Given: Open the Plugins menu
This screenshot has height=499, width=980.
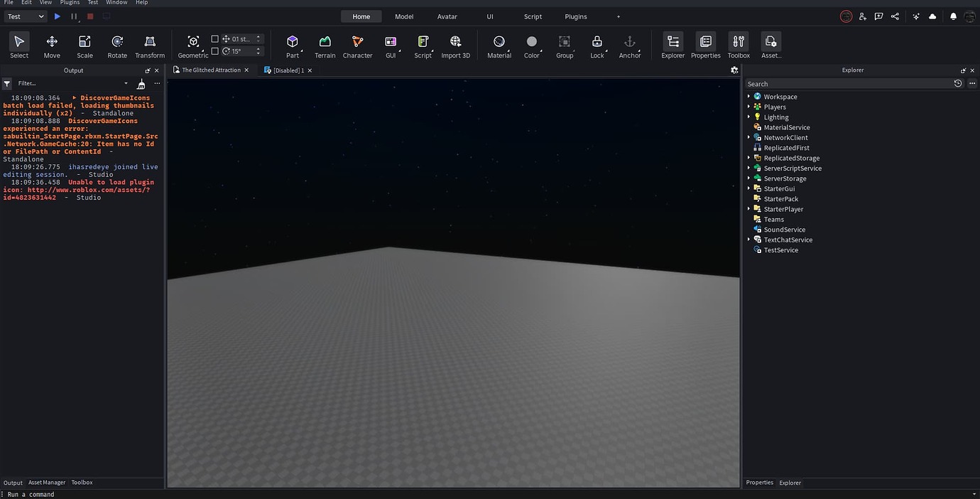Looking at the screenshot, I should point(68,2).
